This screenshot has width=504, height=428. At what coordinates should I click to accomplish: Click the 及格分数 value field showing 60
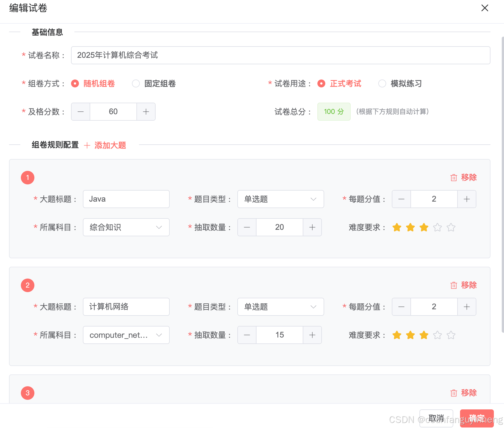tap(113, 112)
